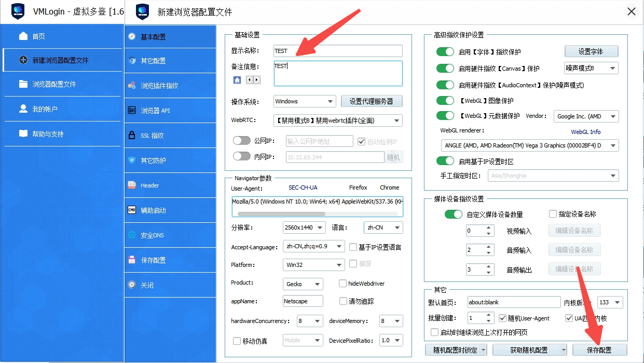Click the 辅助启动 CMD icon
This screenshot has width=644, height=363.
(x=132, y=210)
